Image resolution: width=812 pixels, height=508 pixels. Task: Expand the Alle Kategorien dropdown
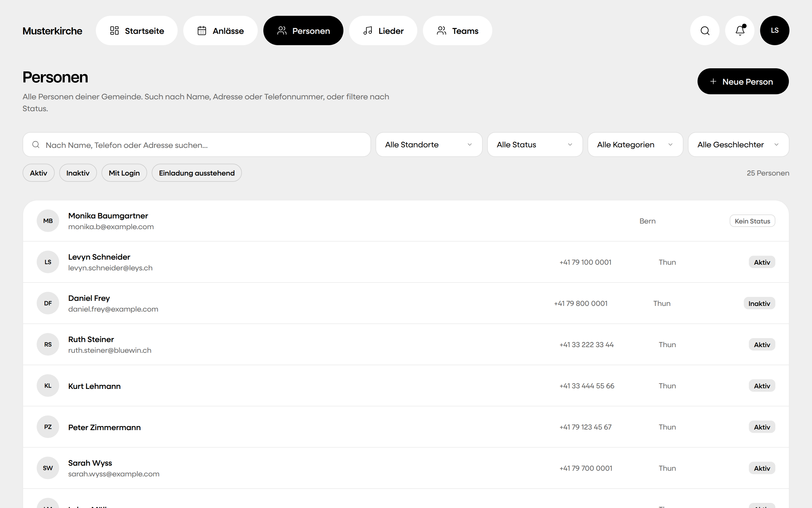click(x=635, y=144)
